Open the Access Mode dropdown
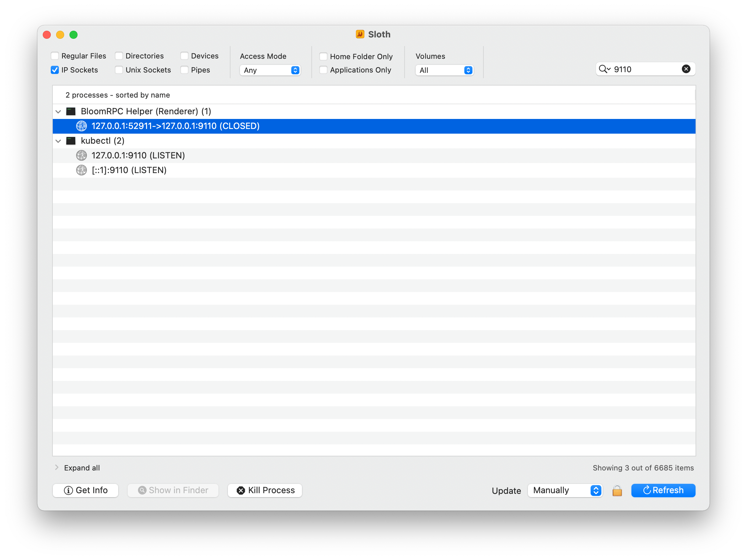The width and height of the screenshot is (747, 560). (x=270, y=70)
